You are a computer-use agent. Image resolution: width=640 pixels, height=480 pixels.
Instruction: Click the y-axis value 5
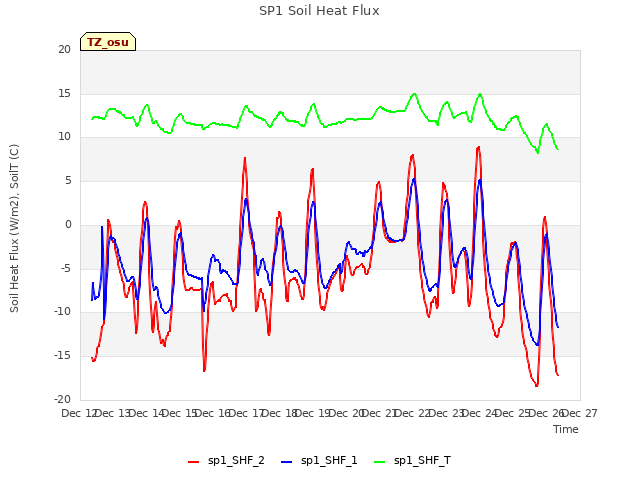(68, 181)
